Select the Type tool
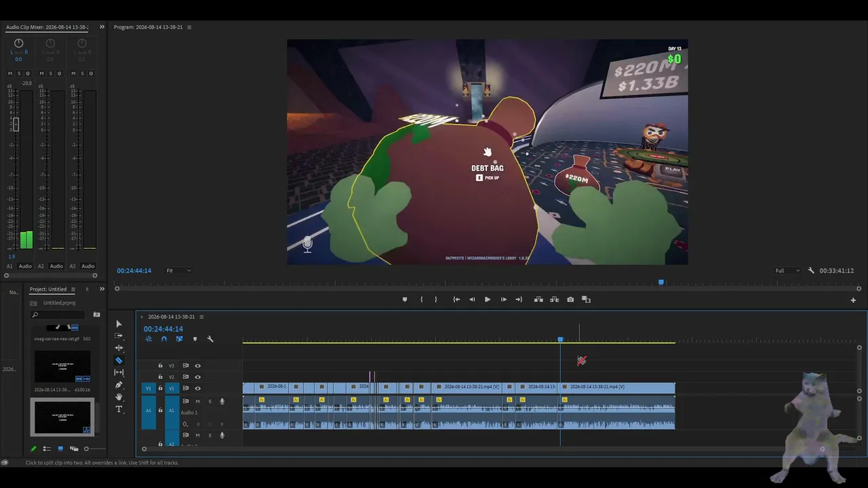Image resolution: width=868 pixels, height=488 pixels. click(119, 409)
